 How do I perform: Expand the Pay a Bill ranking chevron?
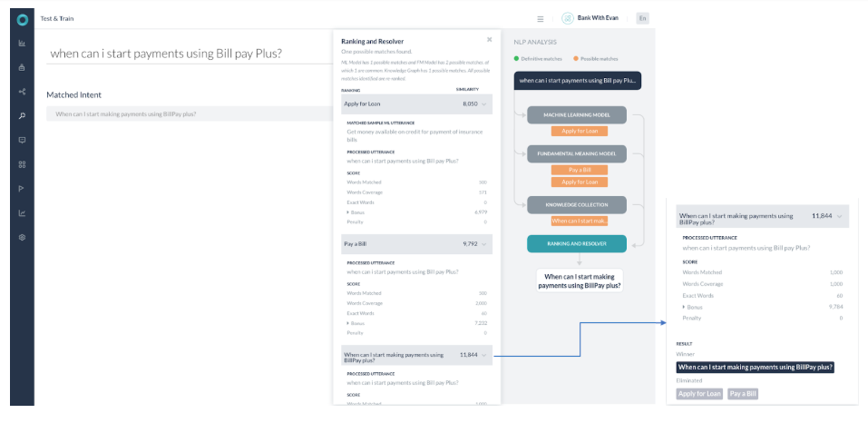point(483,244)
